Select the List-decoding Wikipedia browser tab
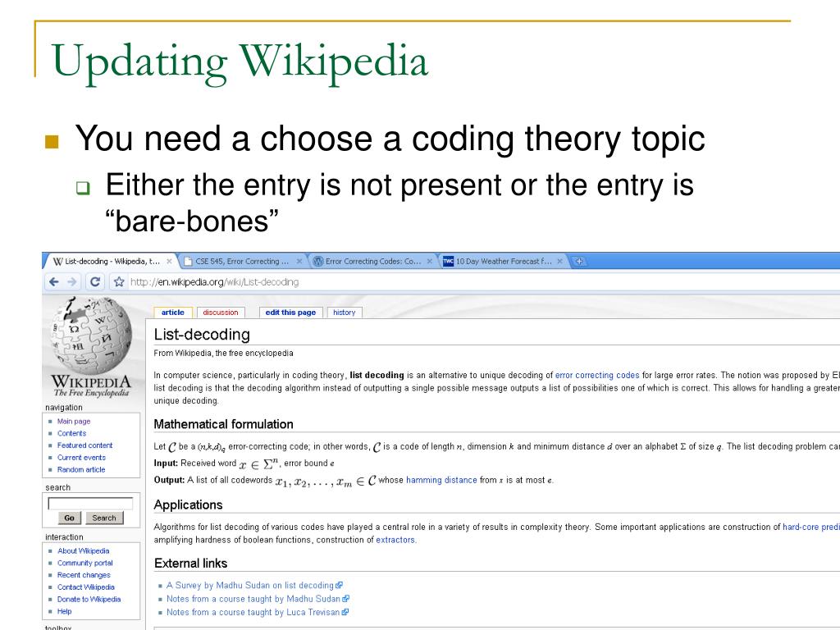The height and width of the screenshot is (630, 840). [111, 262]
